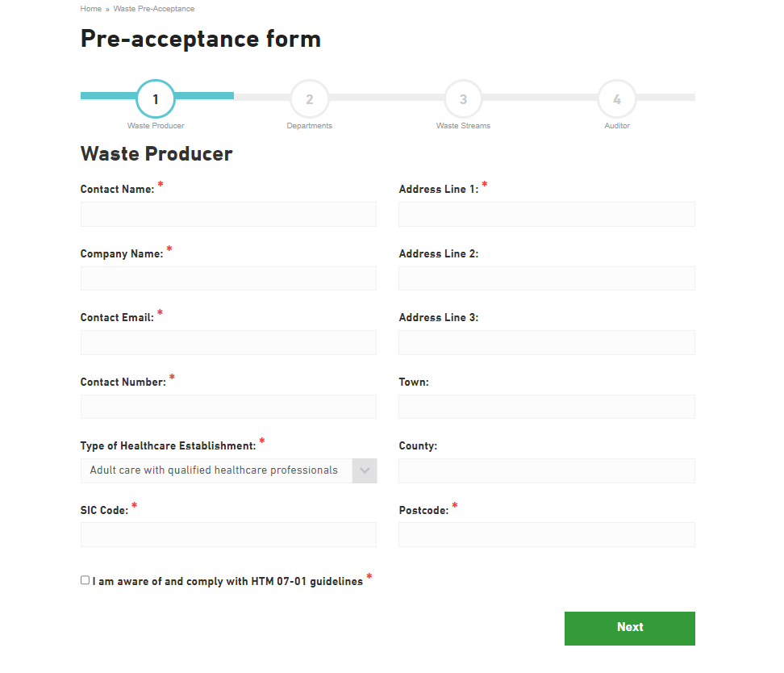Click step 3 Waste Streams circle
784x673 pixels.
click(x=463, y=98)
